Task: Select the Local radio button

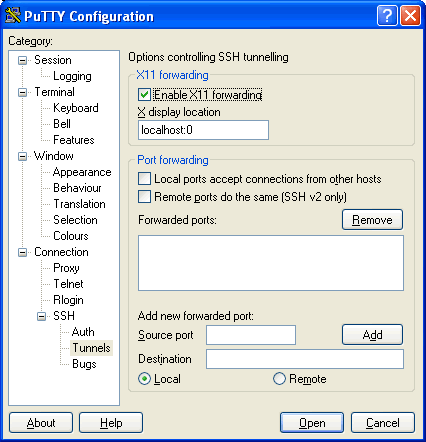Action: 144,379
